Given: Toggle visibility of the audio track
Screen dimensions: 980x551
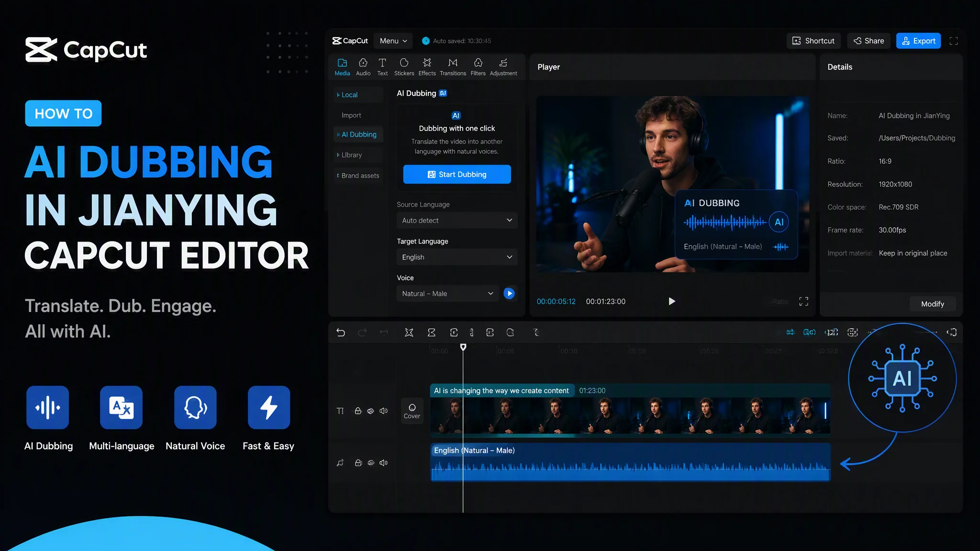Looking at the screenshot, I should click(371, 463).
